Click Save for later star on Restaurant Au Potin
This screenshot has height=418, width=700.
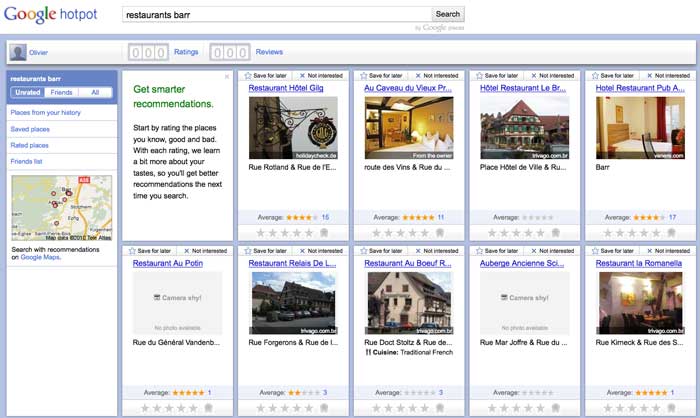click(x=131, y=250)
